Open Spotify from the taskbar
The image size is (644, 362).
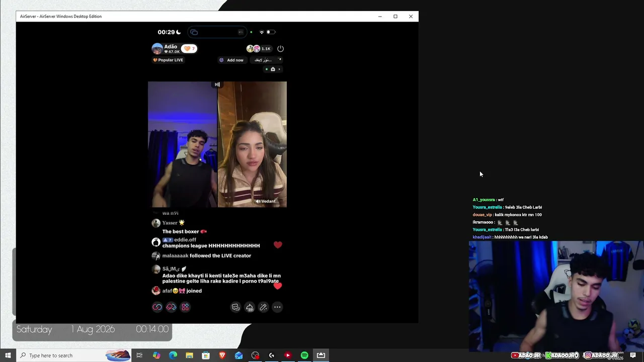coord(304,355)
